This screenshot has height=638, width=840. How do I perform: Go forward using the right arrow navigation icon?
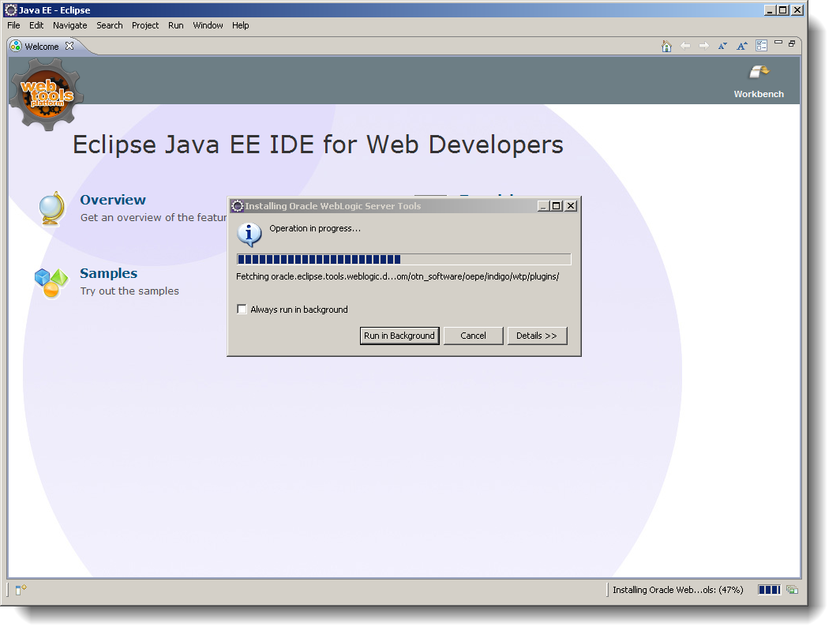703,46
